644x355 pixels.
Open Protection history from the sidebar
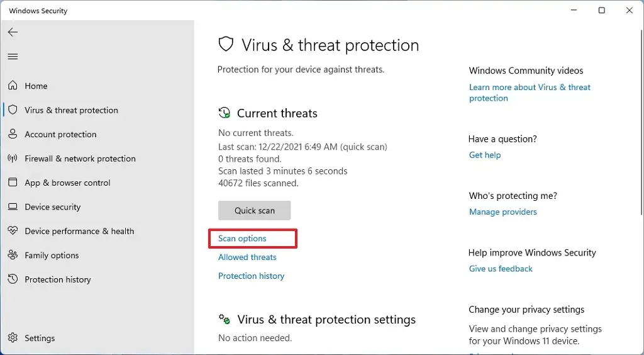[x=57, y=279]
